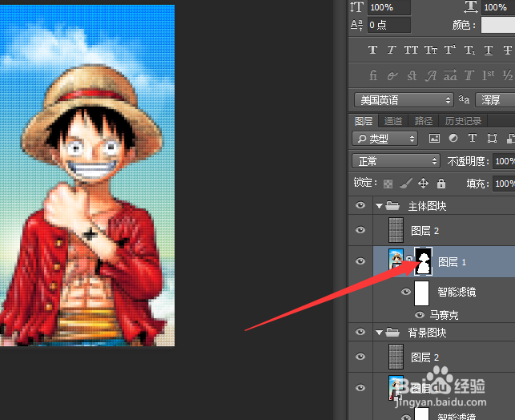The width and height of the screenshot is (515, 420).
Task: Hide the 背景图块 group
Action: 360,332
